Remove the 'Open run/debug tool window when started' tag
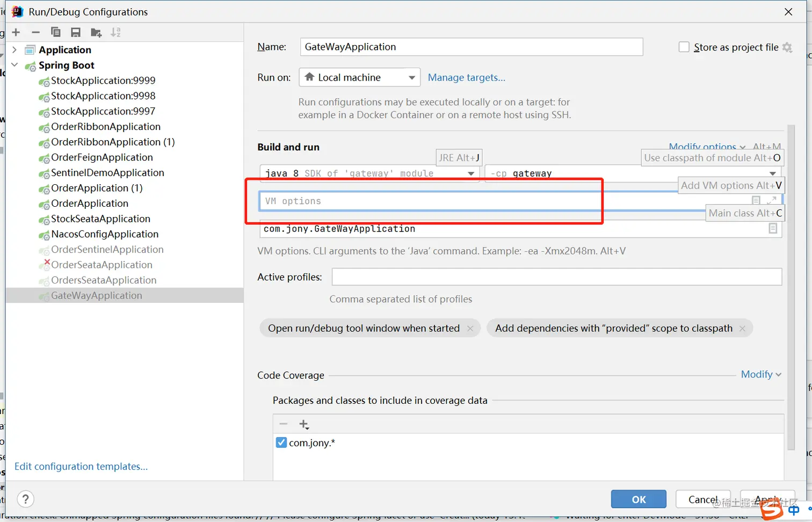The height and width of the screenshot is (522, 812). (x=470, y=328)
